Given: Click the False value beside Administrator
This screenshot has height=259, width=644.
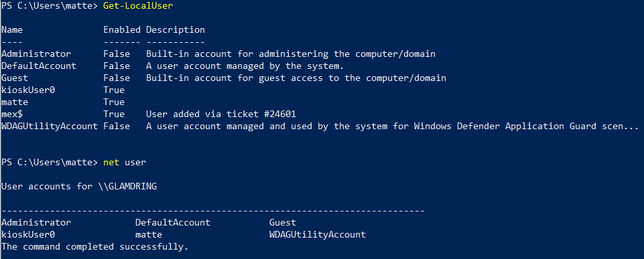Looking at the screenshot, I should 117,54.
